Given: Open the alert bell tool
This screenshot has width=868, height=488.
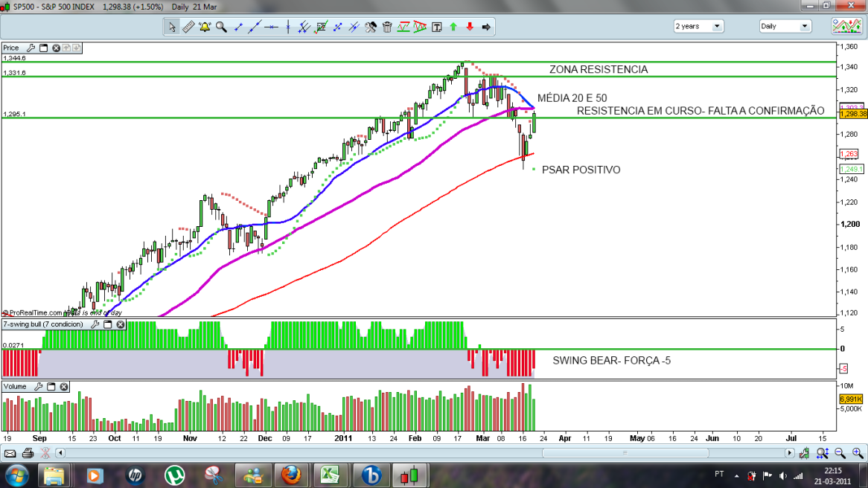Looking at the screenshot, I should point(205,27).
